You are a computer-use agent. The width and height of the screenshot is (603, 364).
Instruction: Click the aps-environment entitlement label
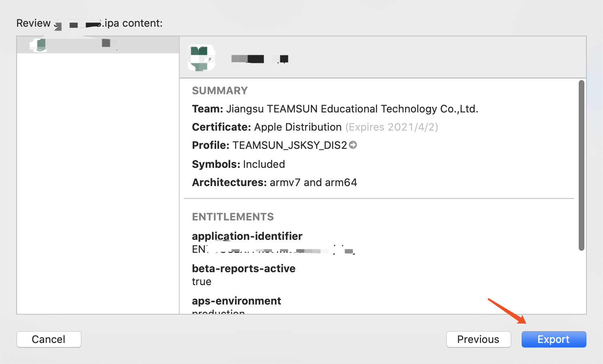click(236, 301)
